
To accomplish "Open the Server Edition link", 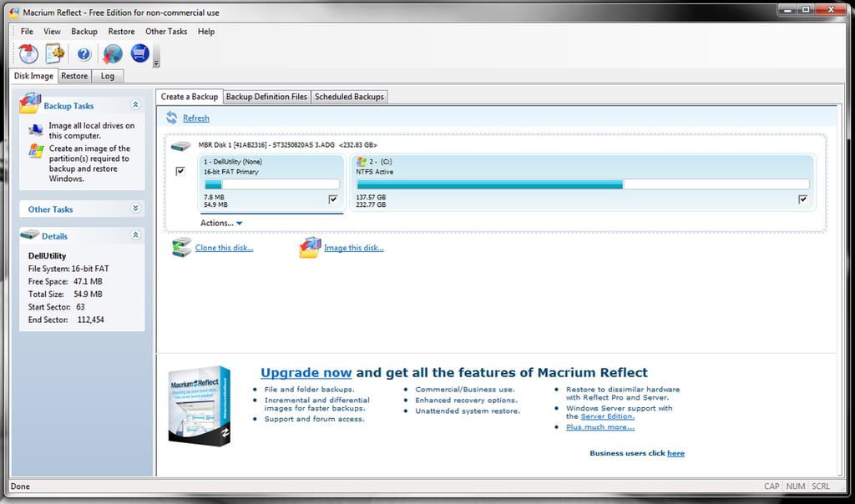I will pos(608,416).
